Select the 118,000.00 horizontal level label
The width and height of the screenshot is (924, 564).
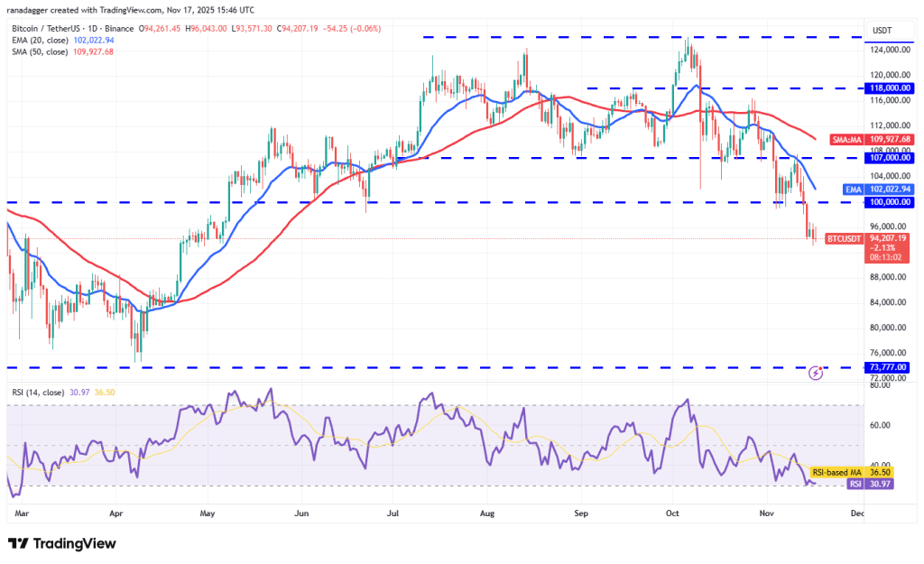[883, 88]
